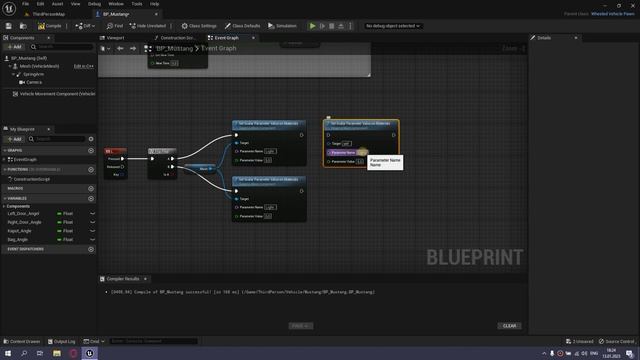The height and width of the screenshot is (360, 640).
Task: Click the green Play button
Action: click(312, 26)
